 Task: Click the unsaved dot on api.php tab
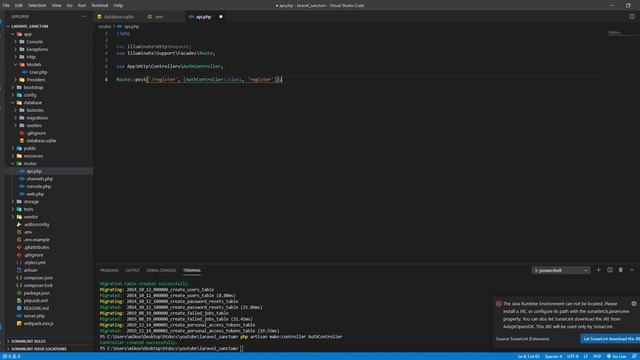point(221,17)
